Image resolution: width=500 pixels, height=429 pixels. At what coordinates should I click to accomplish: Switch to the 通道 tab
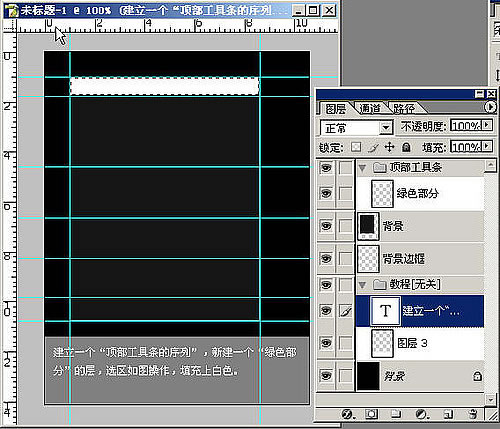[370, 109]
